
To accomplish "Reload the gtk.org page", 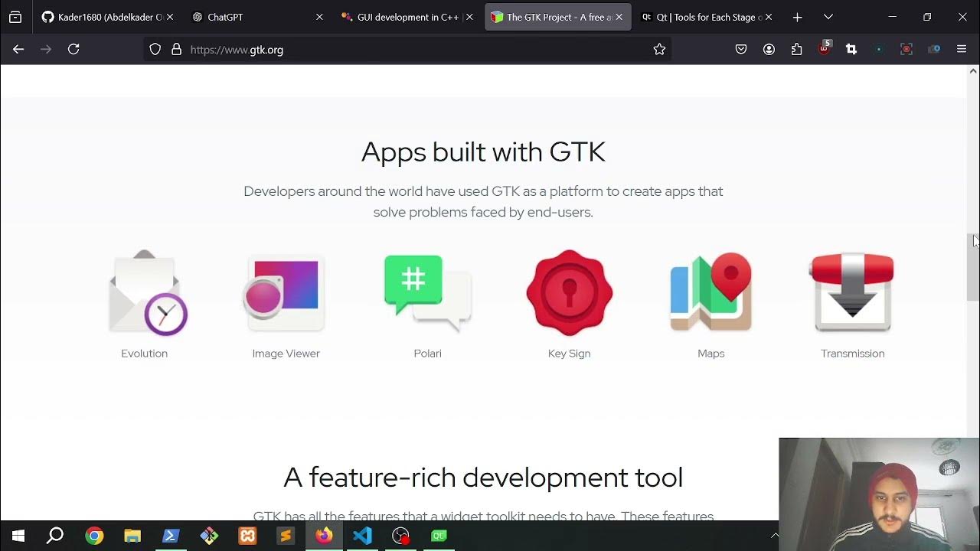I will point(73,49).
